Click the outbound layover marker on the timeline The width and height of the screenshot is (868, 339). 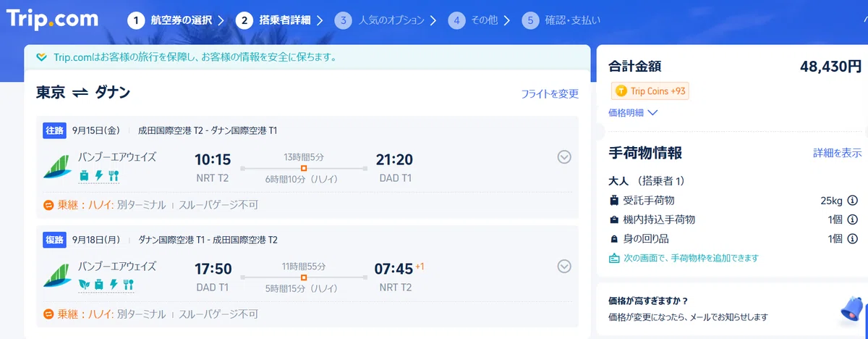pyautogui.click(x=304, y=168)
